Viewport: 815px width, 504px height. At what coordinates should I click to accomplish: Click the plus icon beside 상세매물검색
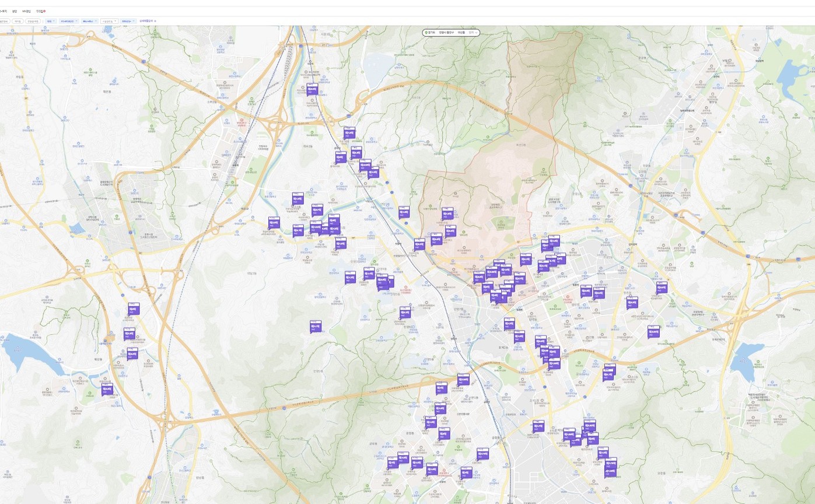155,21
